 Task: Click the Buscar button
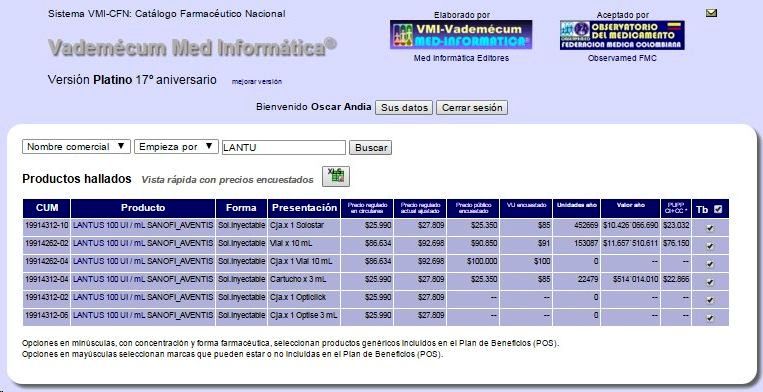pyautogui.click(x=370, y=147)
